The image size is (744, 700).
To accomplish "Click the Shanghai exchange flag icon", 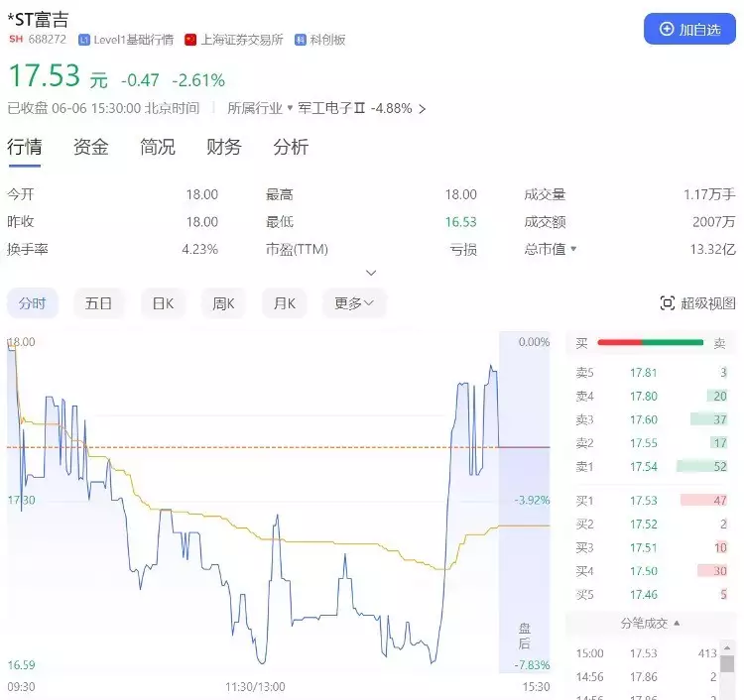I will click(x=190, y=40).
